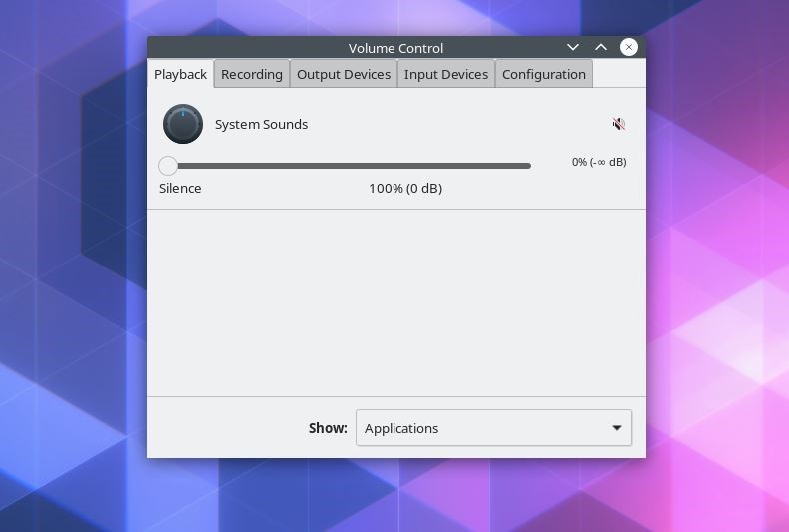Click the Silence label under slider
789x532 pixels.
pyautogui.click(x=180, y=188)
